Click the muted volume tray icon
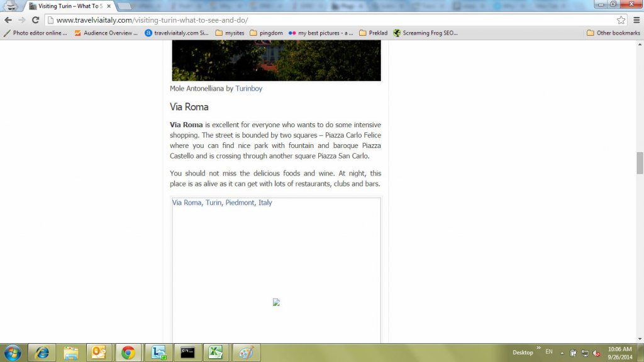This screenshot has width=644, height=362. (596, 353)
